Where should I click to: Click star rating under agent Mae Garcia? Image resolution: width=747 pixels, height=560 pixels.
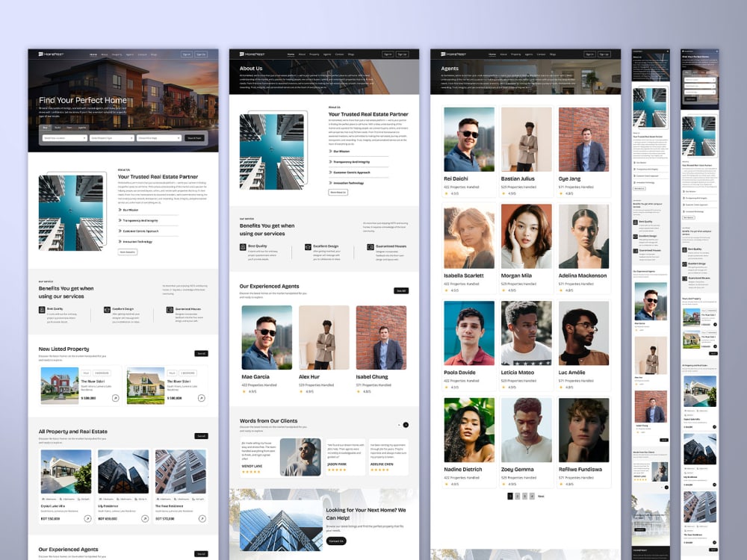[244, 391]
